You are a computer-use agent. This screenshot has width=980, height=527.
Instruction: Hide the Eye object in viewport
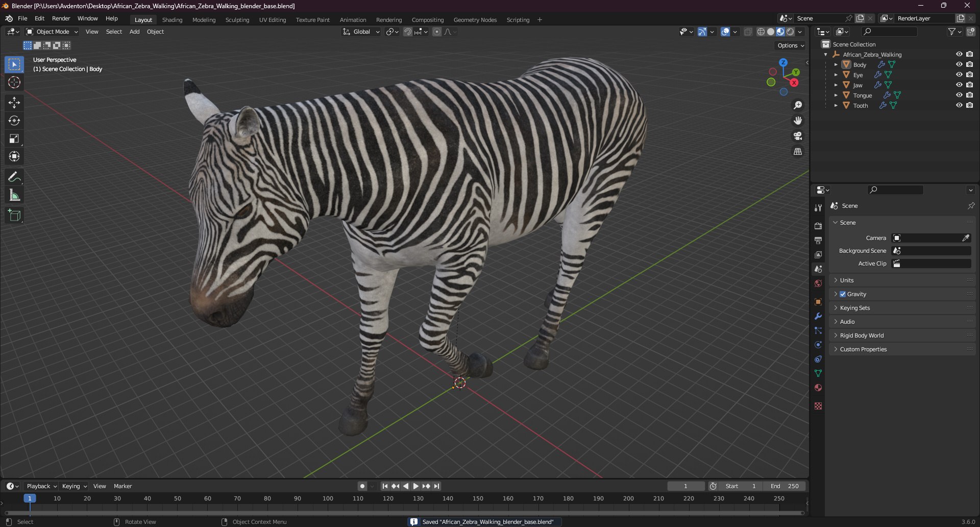click(959, 75)
